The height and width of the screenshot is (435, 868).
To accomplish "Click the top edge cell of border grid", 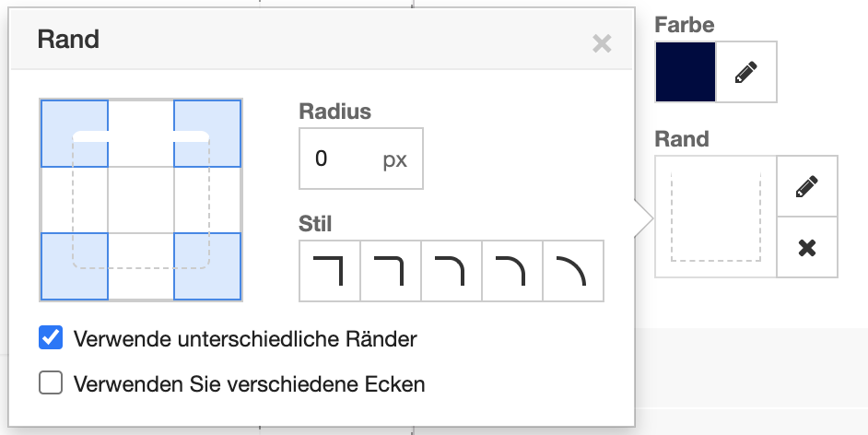I will pyautogui.click(x=141, y=133).
